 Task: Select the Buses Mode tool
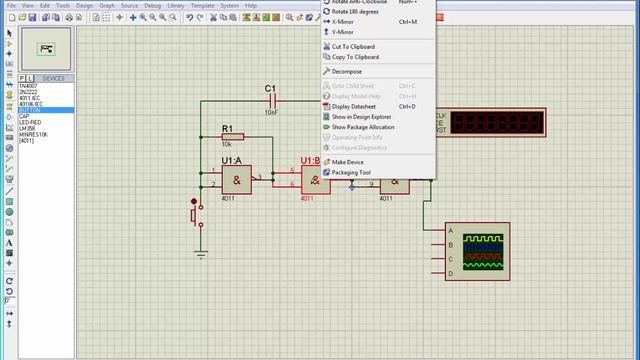[x=9, y=84]
